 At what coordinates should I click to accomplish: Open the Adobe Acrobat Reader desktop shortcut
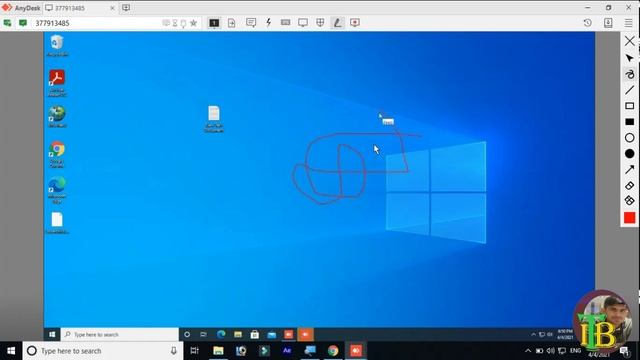point(57,83)
